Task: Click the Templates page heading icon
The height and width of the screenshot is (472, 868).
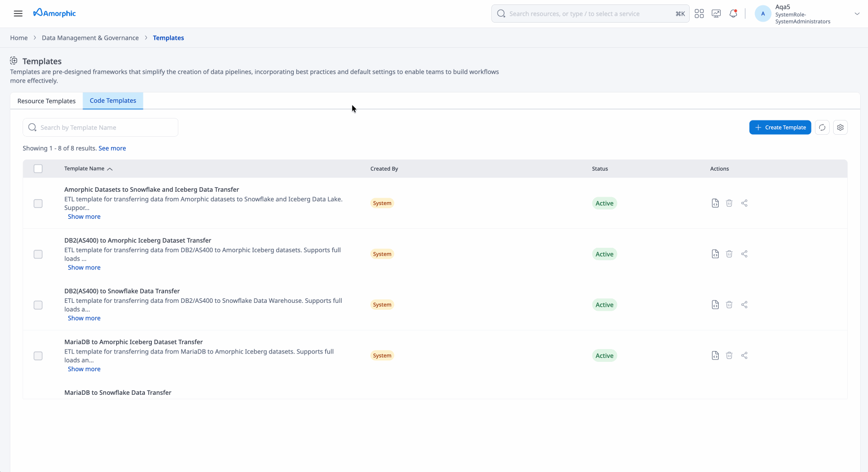Action: pyautogui.click(x=14, y=60)
